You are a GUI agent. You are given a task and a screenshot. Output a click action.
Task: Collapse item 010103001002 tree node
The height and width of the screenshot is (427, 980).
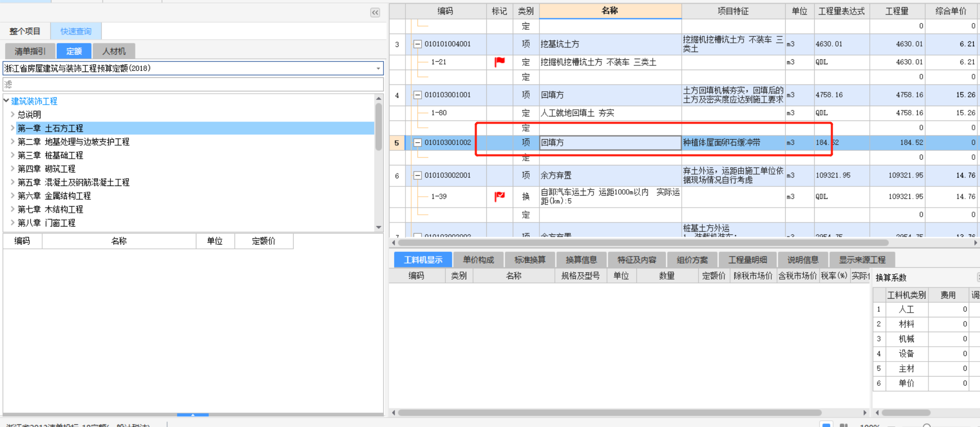pos(417,143)
